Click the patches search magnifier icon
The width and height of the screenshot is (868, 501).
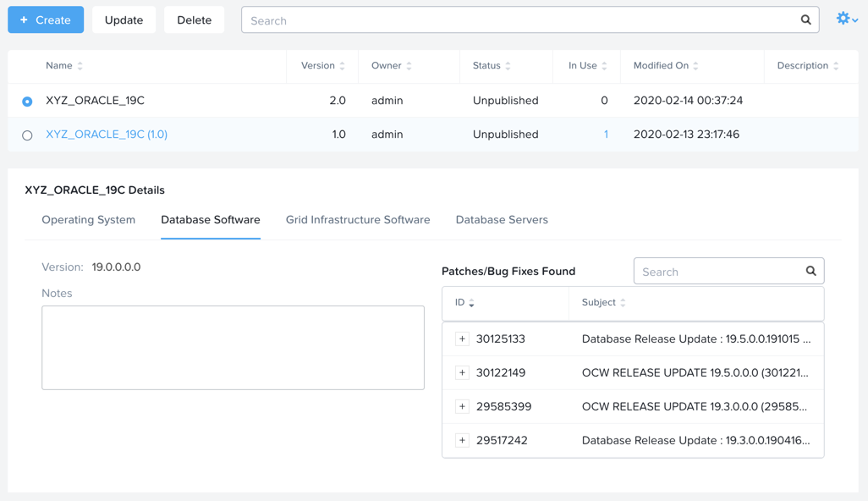coord(811,271)
